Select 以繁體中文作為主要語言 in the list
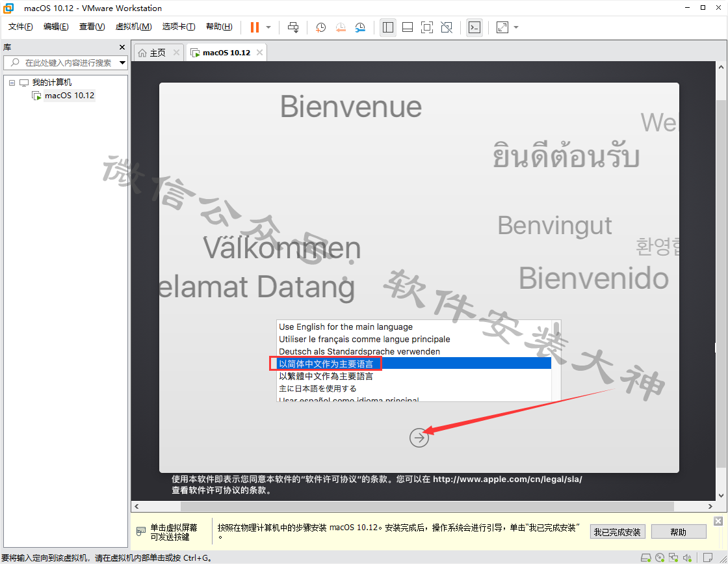The image size is (728, 564). click(413, 376)
